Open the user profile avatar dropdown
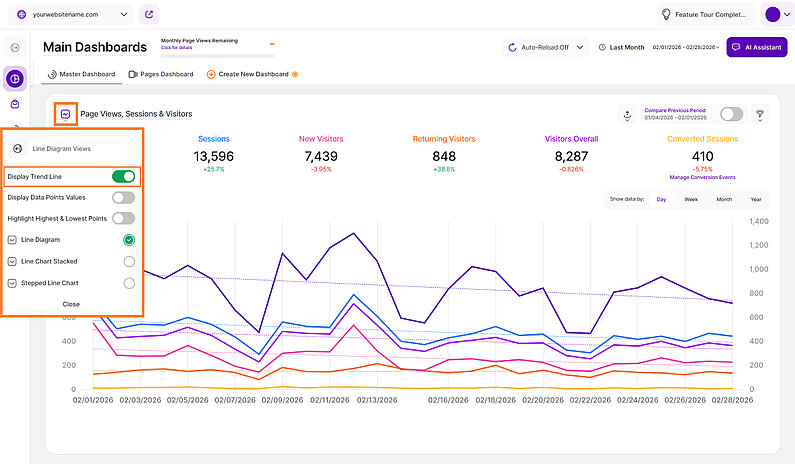The height and width of the screenshot is (464, 795). (x=776, y=15)
